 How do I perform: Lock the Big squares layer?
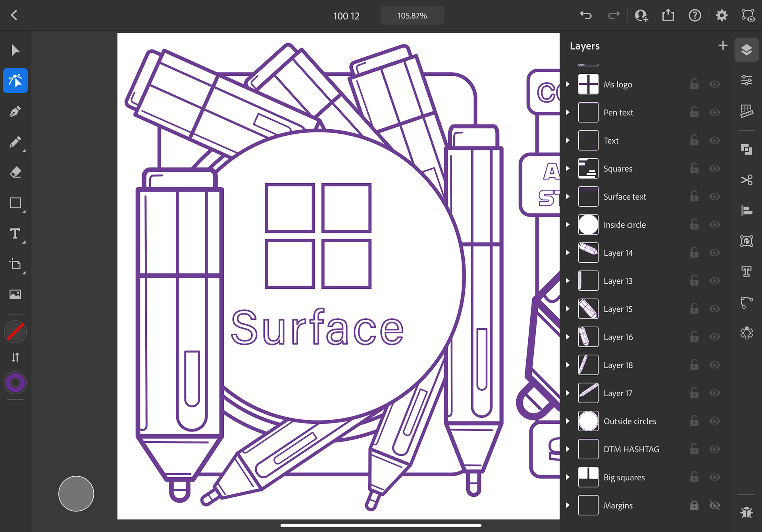(694, 477)
